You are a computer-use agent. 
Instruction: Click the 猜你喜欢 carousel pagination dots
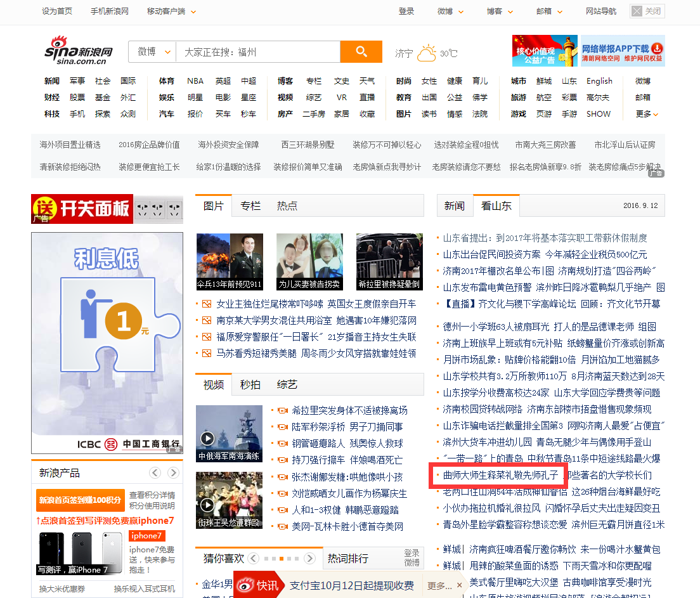click(x=281, y=559)
